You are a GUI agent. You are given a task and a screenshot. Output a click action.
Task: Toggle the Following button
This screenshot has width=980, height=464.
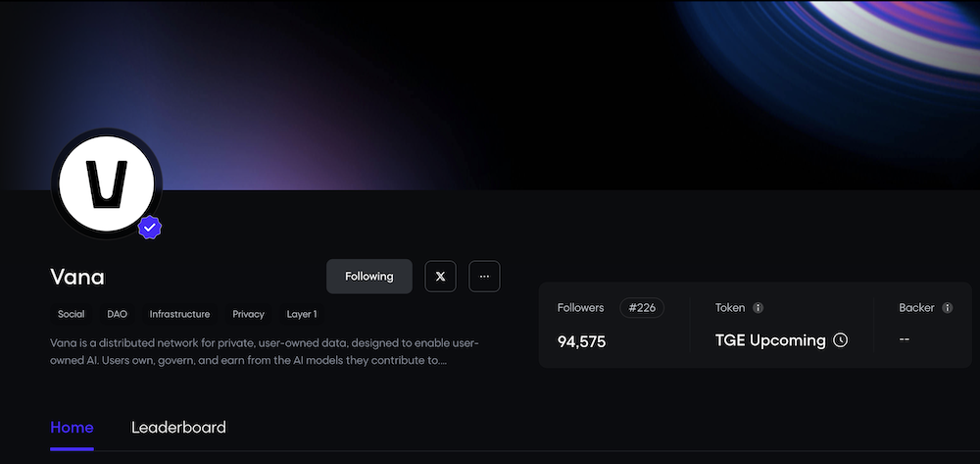tap(368, 277)
